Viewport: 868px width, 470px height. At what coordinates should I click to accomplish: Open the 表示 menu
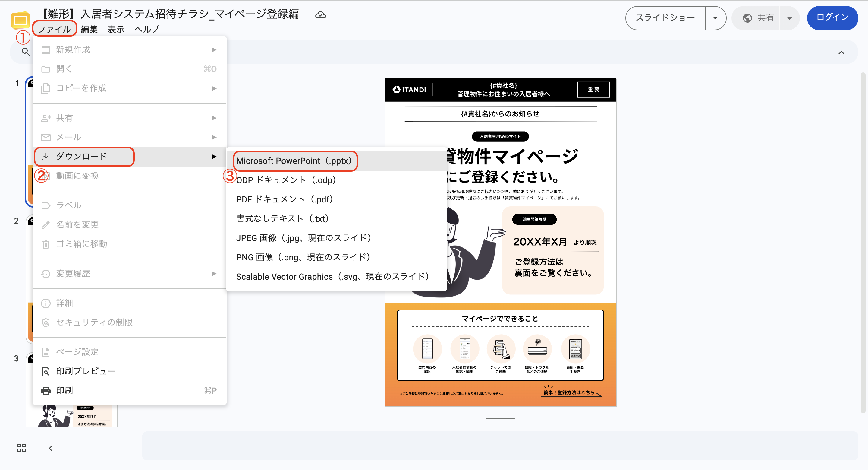[x=116, y=29]
